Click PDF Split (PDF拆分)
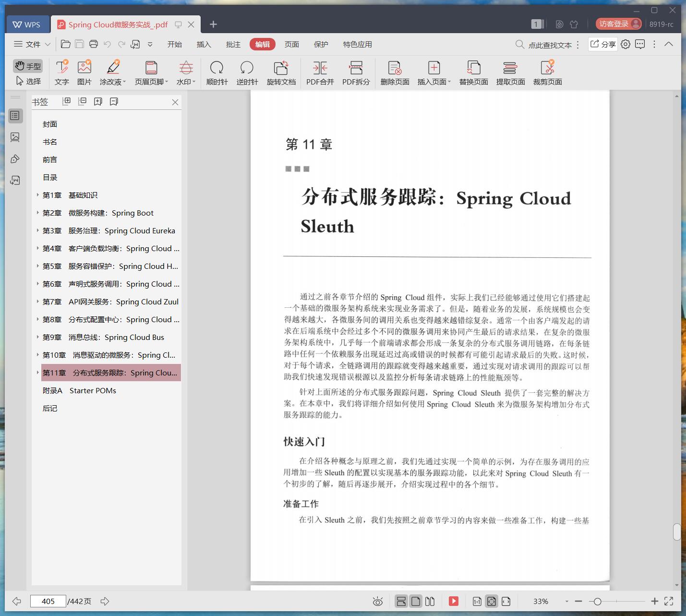The width and height of the screenshot is (686, 616). [x=356, y=73]
